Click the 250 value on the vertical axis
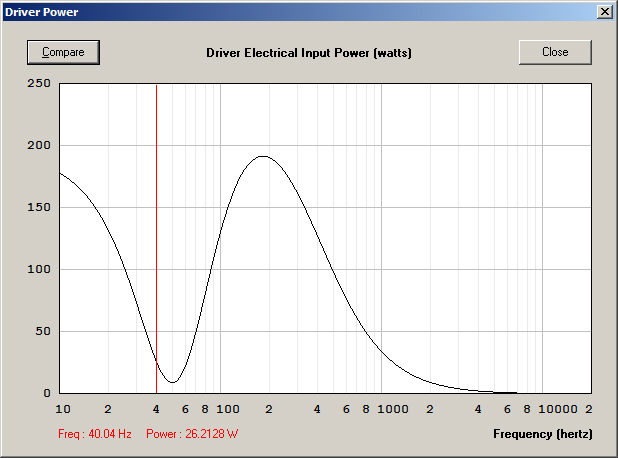The width and height of the screenshot is (618, 458). (x=39, y=83)
